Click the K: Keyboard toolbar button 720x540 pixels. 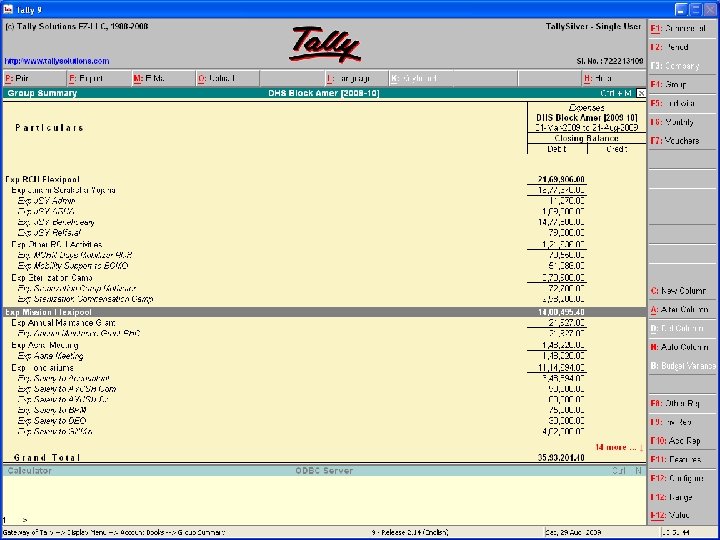point(420,79)
